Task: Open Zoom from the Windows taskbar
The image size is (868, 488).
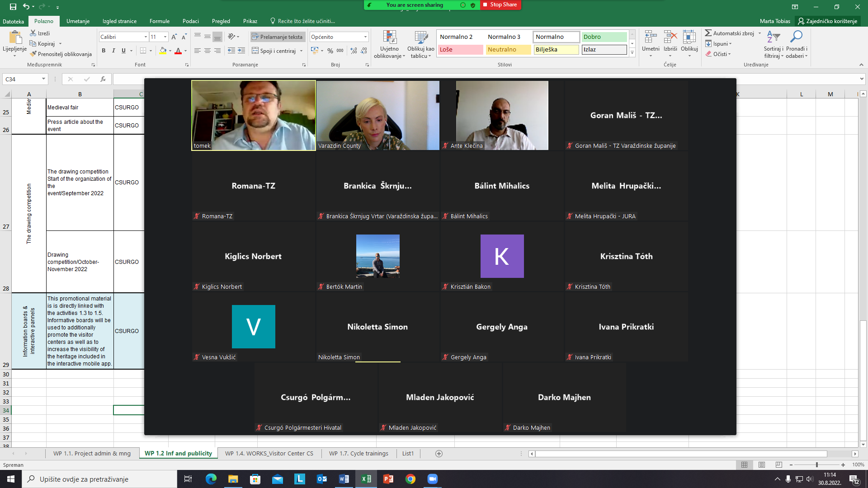Action: tap(432, 479)
